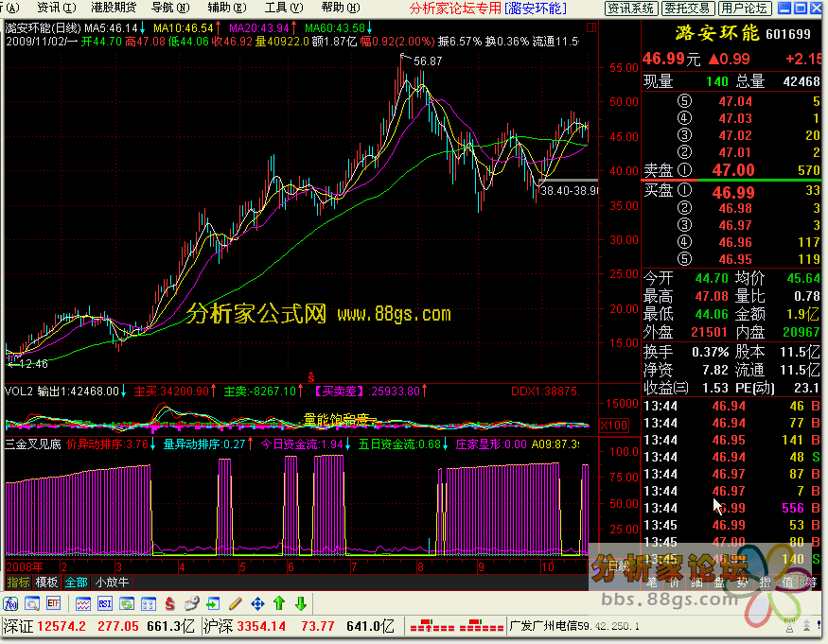Open 资讯 menu
This screenshot has width=828, height=644.
[57, 8]
